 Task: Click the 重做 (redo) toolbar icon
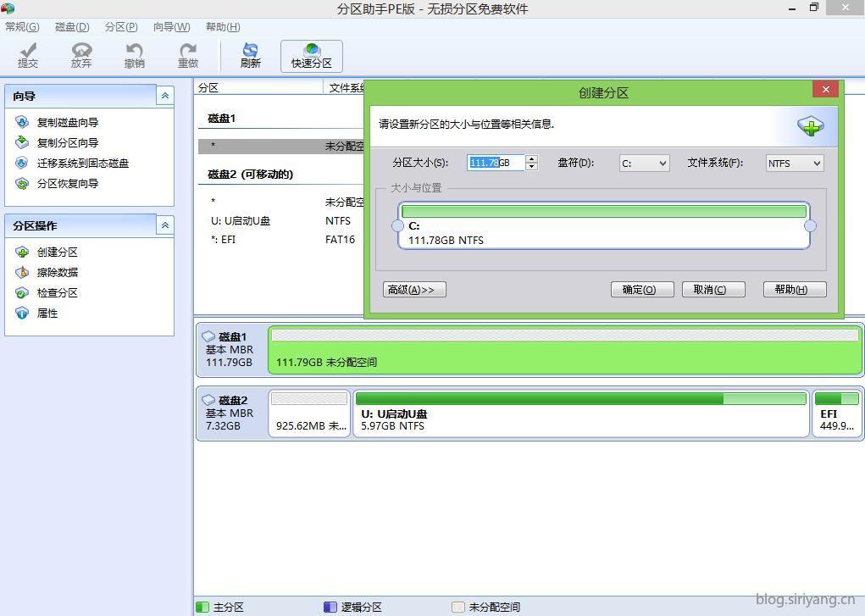[188, 56]
